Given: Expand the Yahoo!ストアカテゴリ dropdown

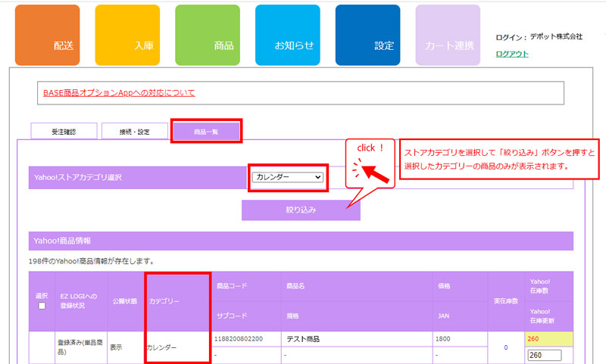Looking at the screenshot, I should (x=288, y=177).
